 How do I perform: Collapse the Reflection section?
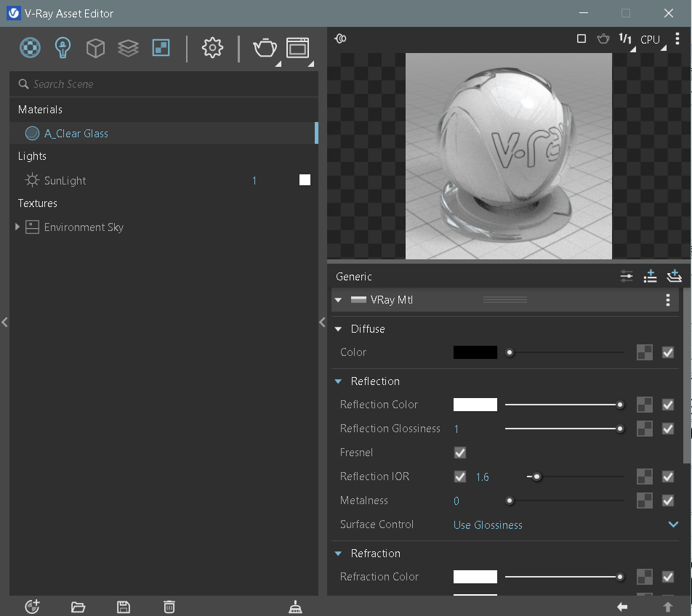(x=338, y=381)
